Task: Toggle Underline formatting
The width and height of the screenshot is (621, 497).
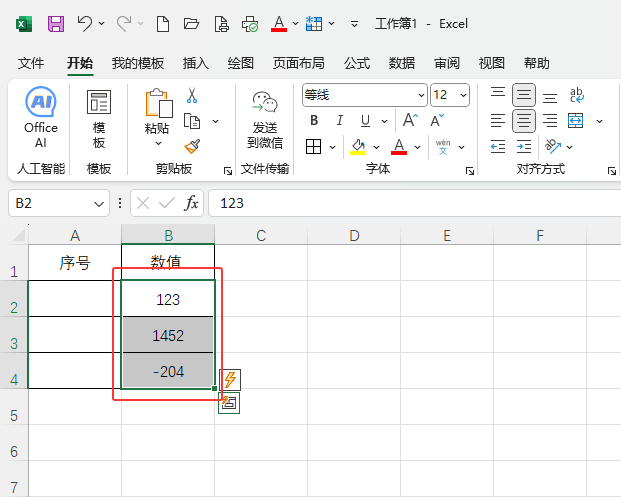Action: (366, 121)
